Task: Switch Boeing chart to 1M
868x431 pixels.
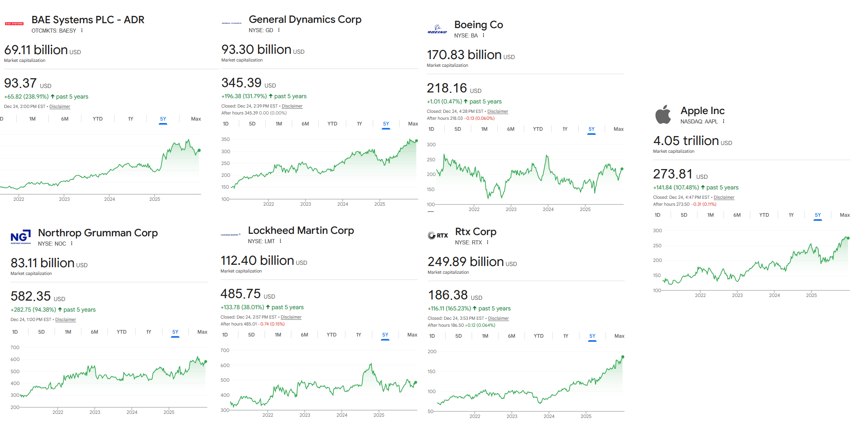Action: pos(484,129)
